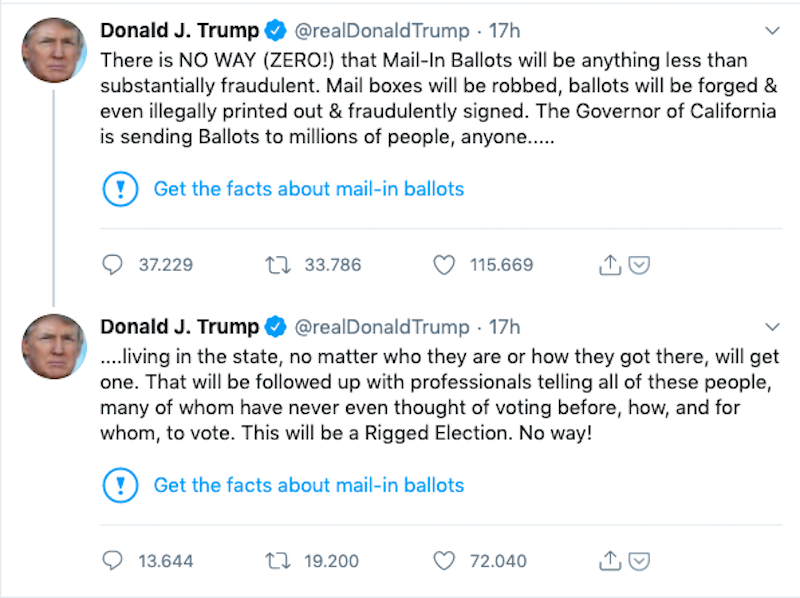
Task: Open profile picture on the second tweet
Action: 53,345
